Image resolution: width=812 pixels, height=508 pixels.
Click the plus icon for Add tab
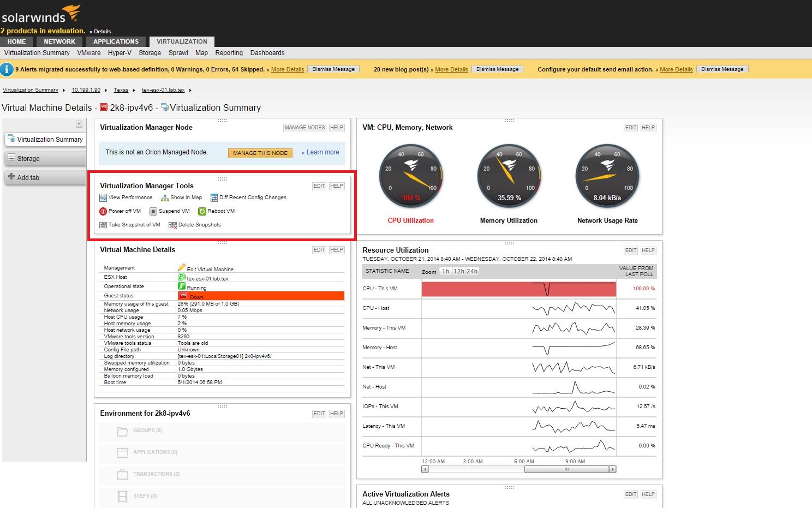[x=11, y=177]
